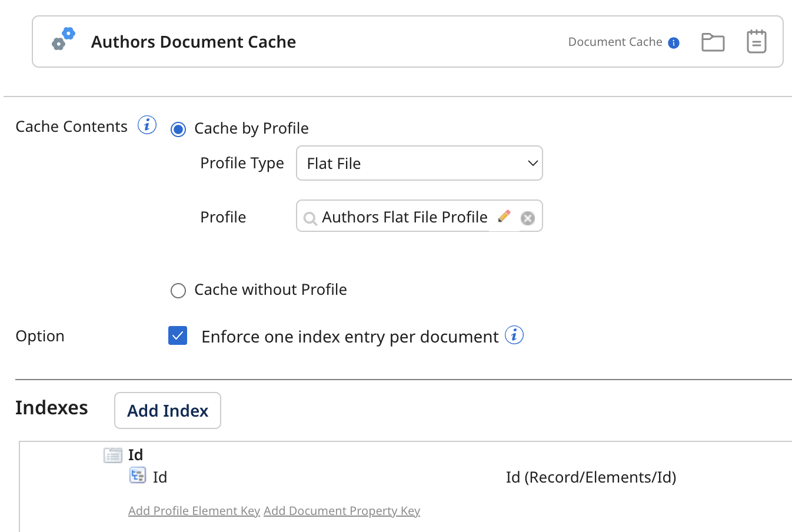The width and height of the screenshot is (792, 532).
Task: Clear the selected profile with the X icon
Action: click(527, 217)
